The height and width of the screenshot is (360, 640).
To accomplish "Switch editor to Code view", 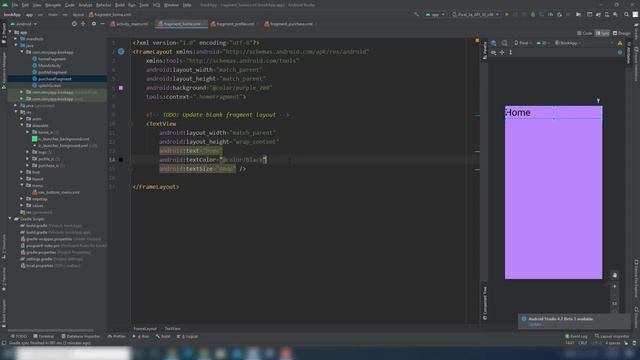I will [585, 33].
